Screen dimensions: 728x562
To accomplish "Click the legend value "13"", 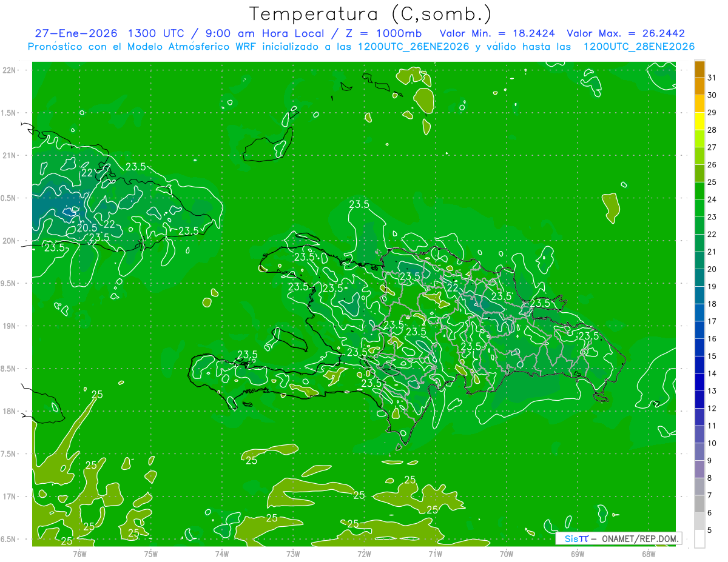I will coord(712,391).
